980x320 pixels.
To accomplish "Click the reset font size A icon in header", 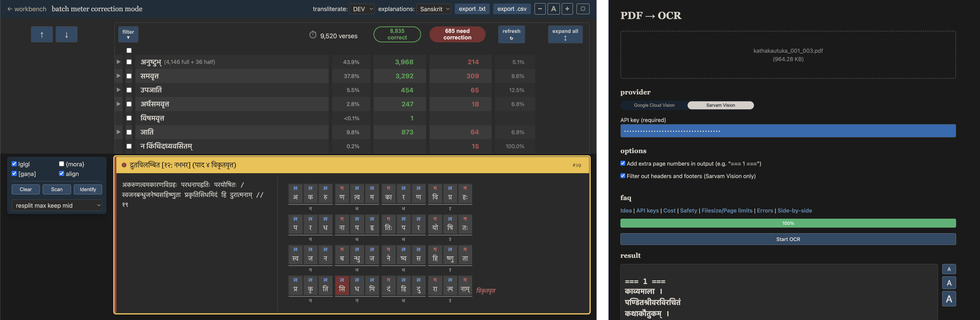I will (x=554, y=9).
